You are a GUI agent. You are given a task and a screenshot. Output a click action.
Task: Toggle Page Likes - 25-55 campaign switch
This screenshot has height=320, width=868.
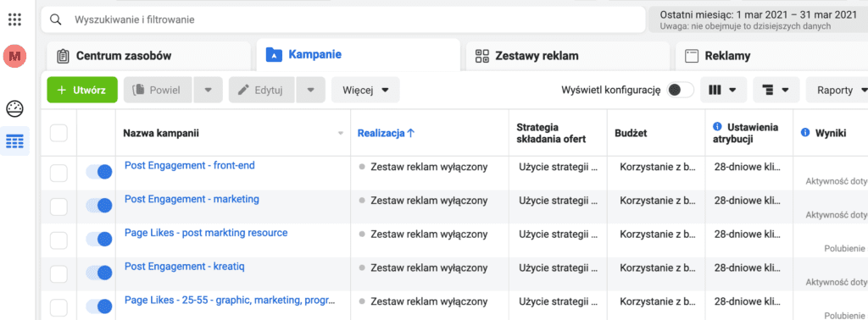[x=99, y=306]
